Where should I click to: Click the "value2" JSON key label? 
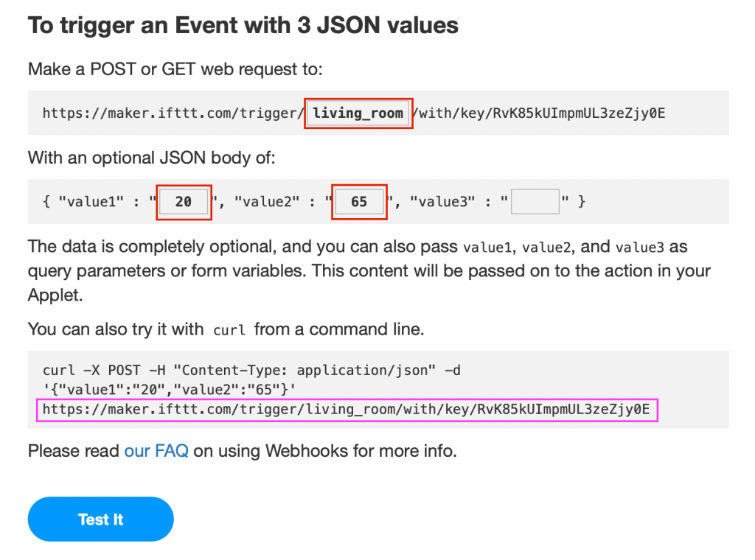click(x=267, y=202)
